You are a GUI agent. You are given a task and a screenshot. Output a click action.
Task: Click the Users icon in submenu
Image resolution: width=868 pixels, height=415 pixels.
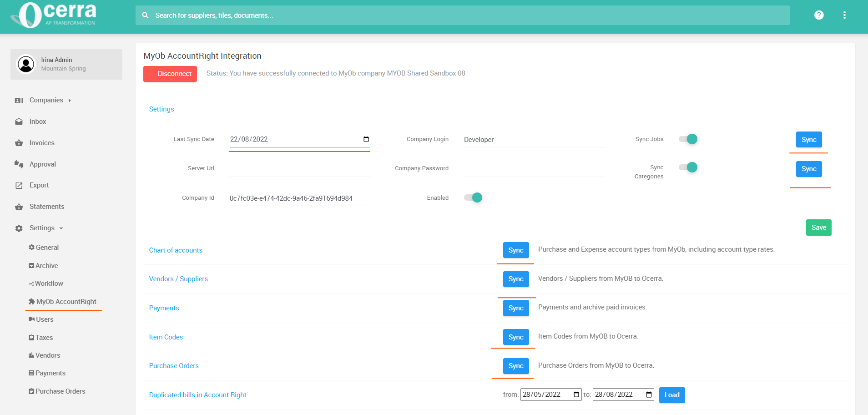click(x=32, y=319)
